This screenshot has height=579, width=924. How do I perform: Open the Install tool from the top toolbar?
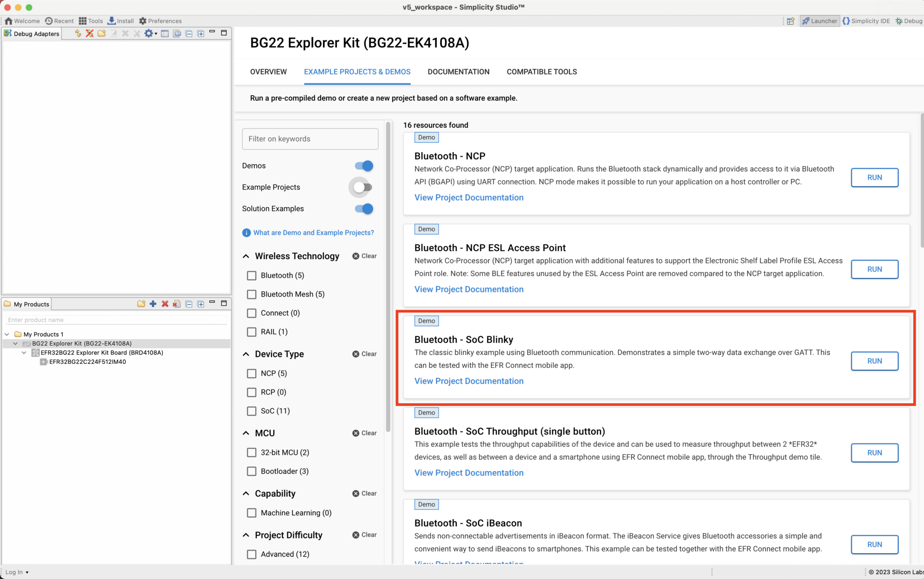tap(120, 21)
